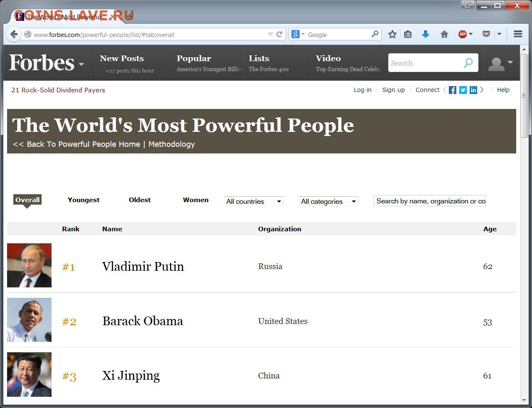The height and width of the screenshot is (408, 532).
Task: Open the All countries dropdown
Action: (x=254, y=201)
